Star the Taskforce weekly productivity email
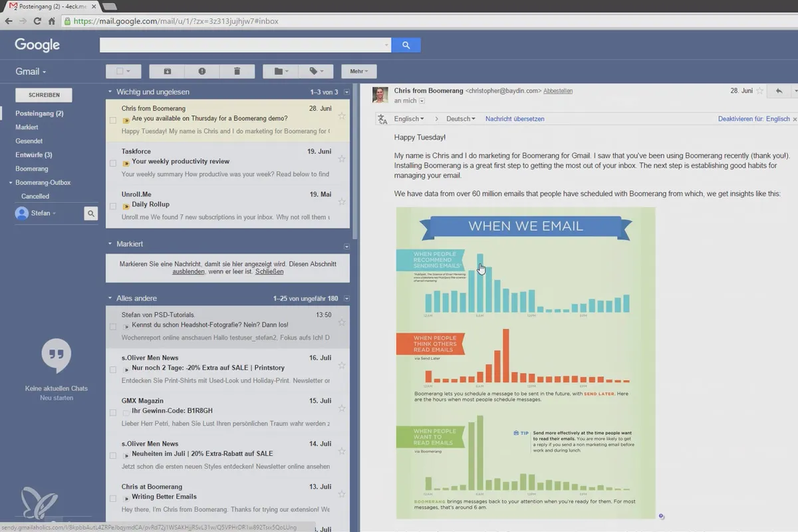The height and width of the screenshot is (532, 798). coord(342,159)
